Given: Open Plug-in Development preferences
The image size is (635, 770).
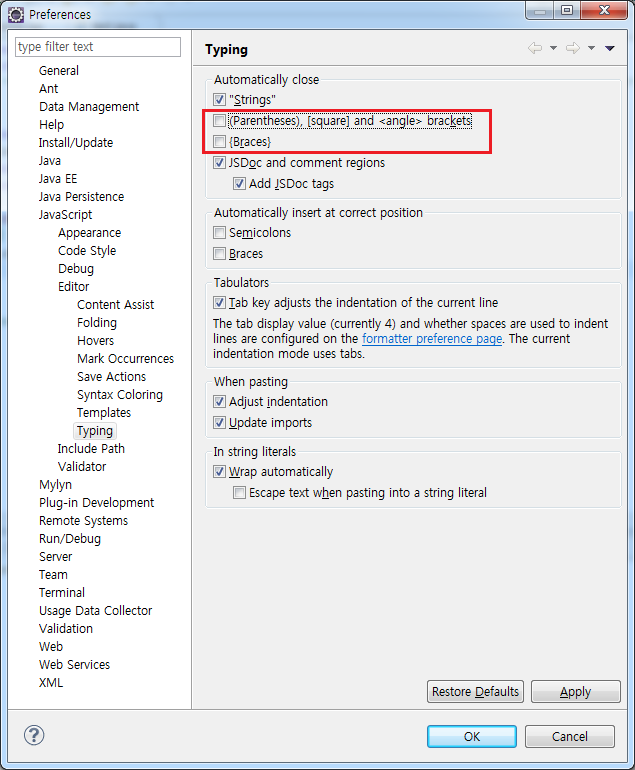Looking at the screenshot, I should pyautogui.click(x=96, y=503).
